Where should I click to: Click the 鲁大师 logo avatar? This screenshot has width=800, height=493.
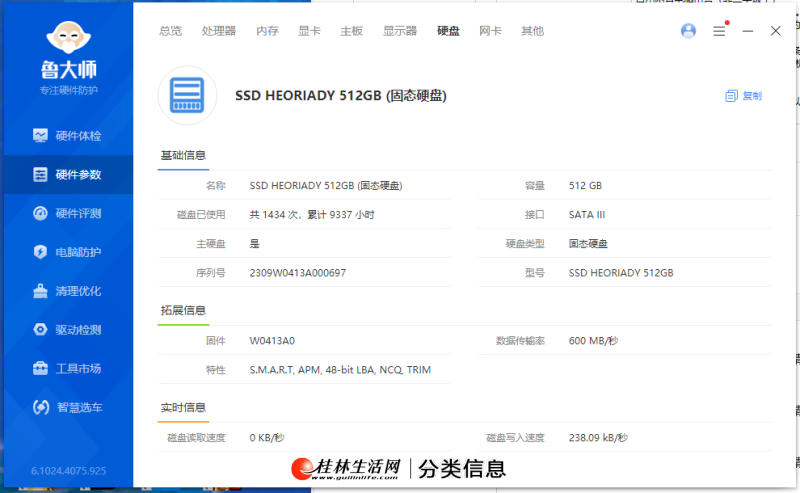coord(68,38)
